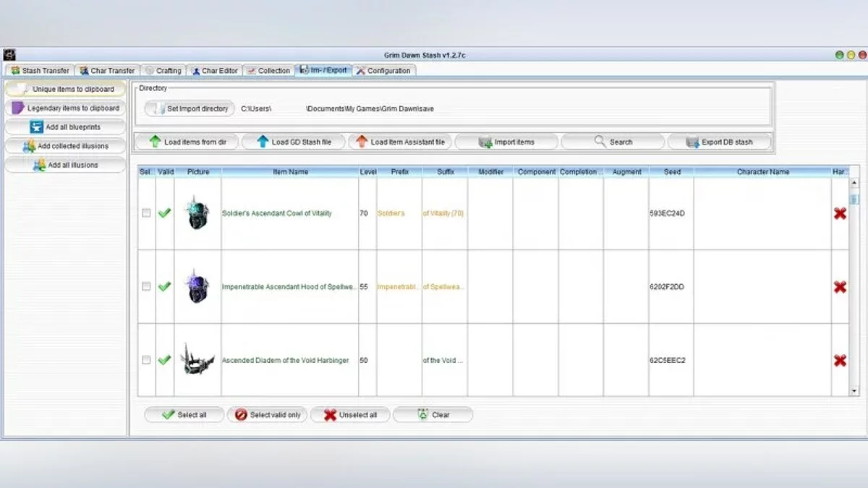Tick checkbox for Soldier's Ascendant Cowl of Vitality
Screen dimensions: 868x488
(x=147, y=213)
